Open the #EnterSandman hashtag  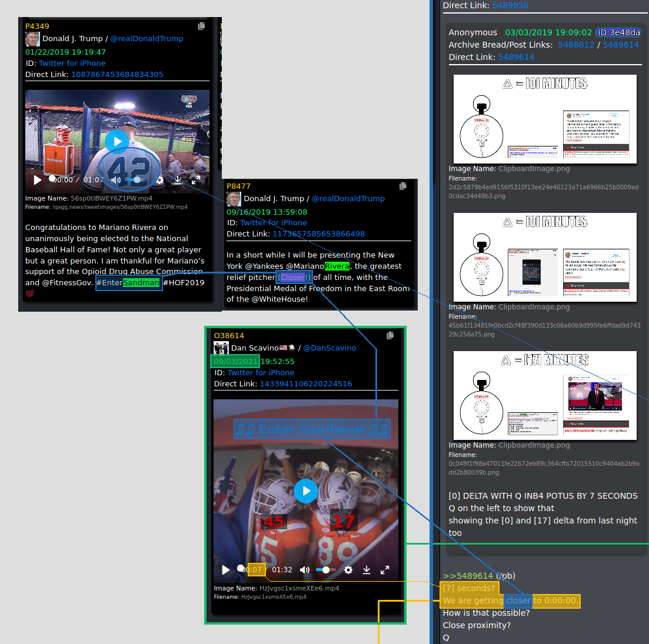pyautogui.click(x=128, y=282)
